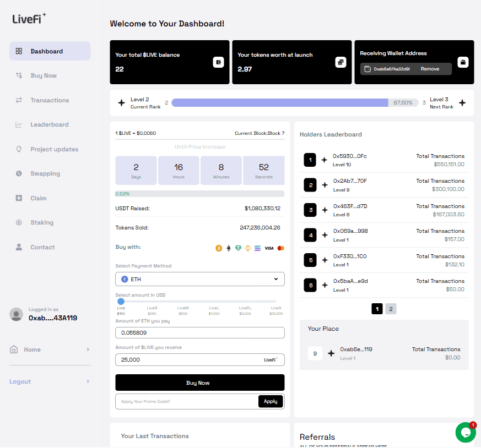The height and width of the screenshot is (448, 481).
Task: Click the icon on Receiving Wallet Address card
Action: click(x=463, y=62)
